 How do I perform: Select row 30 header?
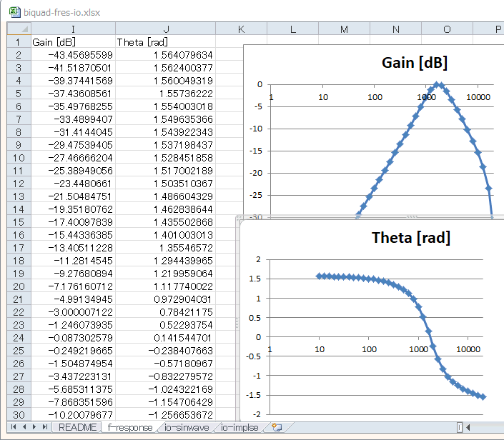[19, 414]
